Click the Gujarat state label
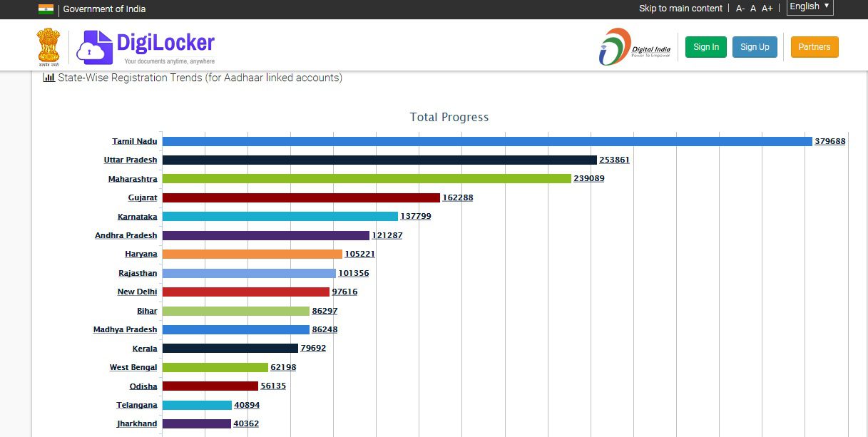Image resolution: width=868 pixels, height=437 pixels. (x=143, y=197)
